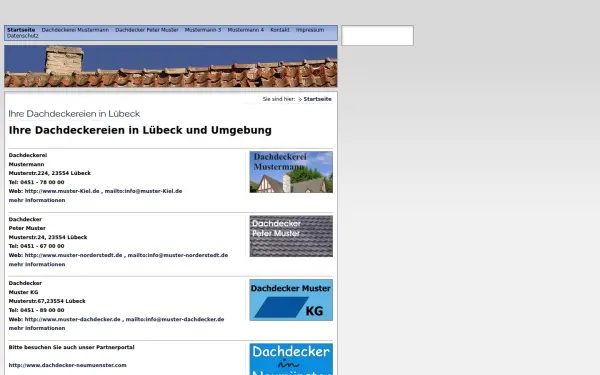Visit http://www.dachdecker-neumuenster.com partner link

coord(68,365)
